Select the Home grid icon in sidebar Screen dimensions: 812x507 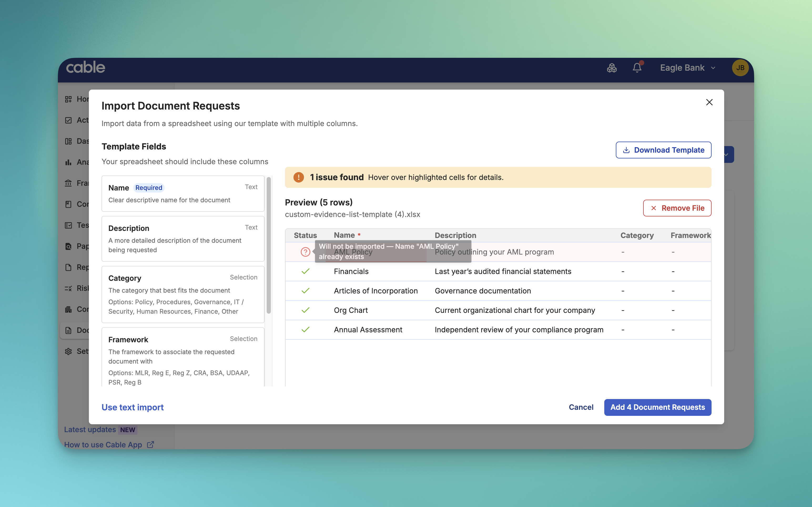coord(68,99)
